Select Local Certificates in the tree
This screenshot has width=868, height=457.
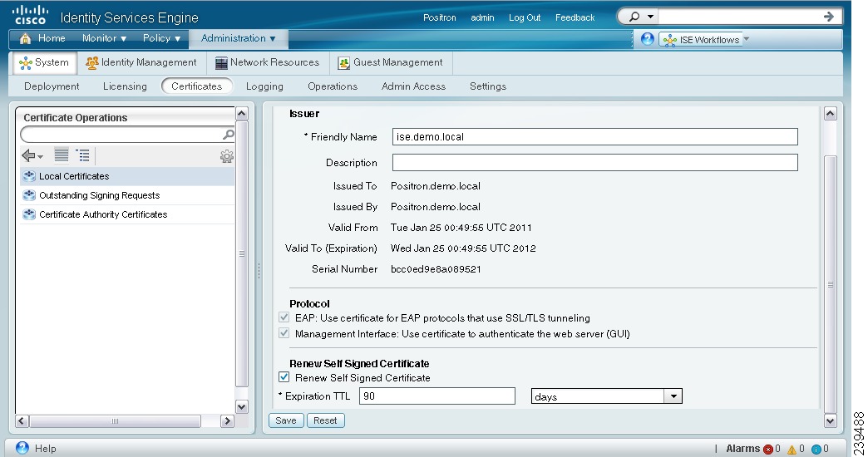127,176
